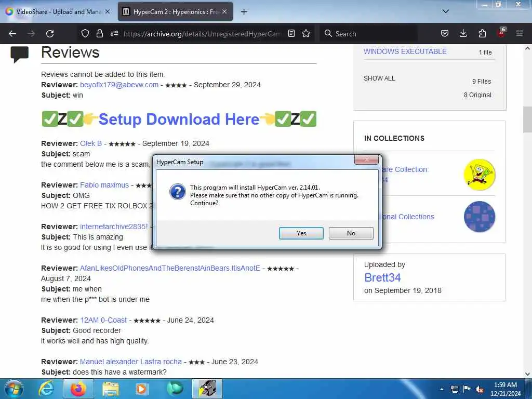The height and width of the screenshot is (399, 532).
Task: Expand the list all tabs dropdown
Action: (x=446, y=11)
